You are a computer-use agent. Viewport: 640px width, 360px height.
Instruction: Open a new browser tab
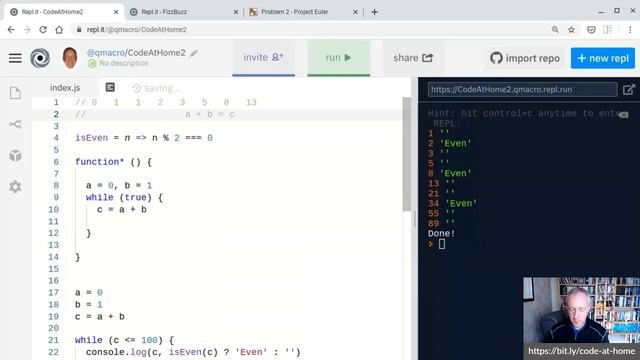click(x=374, y=12)
